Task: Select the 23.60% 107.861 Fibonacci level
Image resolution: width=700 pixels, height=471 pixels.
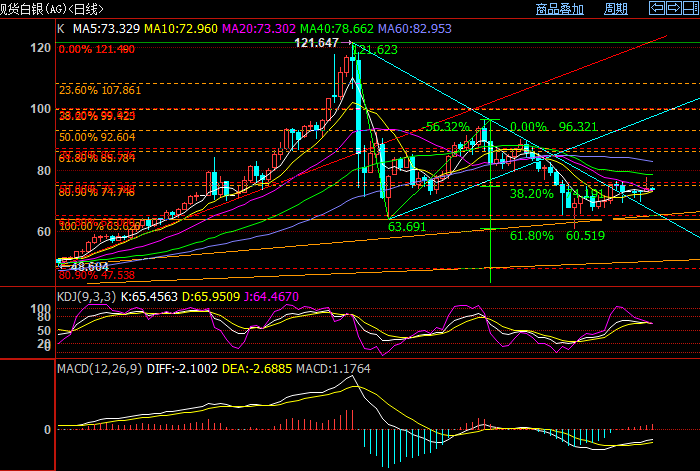Action: tap(100, 90)
